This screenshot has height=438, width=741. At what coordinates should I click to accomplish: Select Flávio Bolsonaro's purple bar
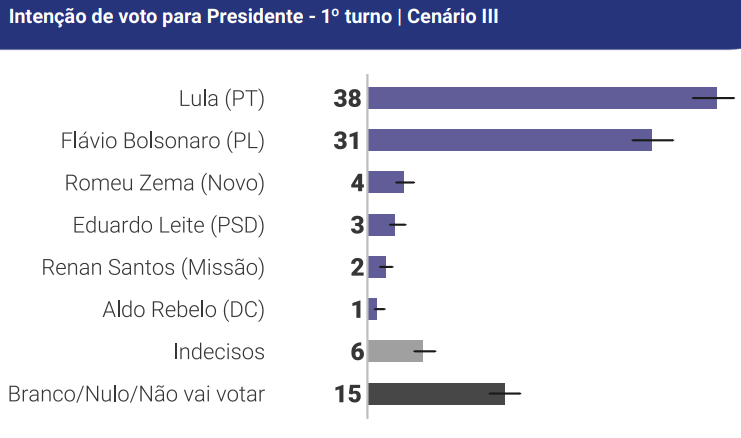click(x=508, y=140)
